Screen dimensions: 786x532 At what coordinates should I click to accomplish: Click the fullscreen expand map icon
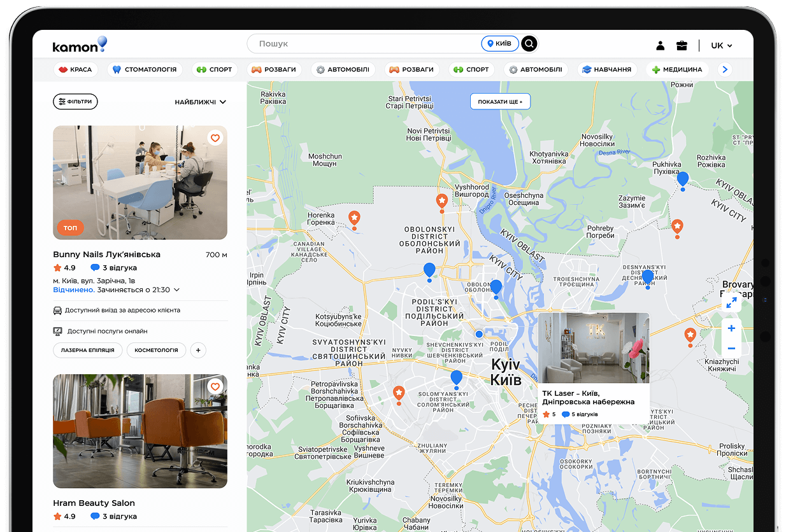tap(731, 303)
